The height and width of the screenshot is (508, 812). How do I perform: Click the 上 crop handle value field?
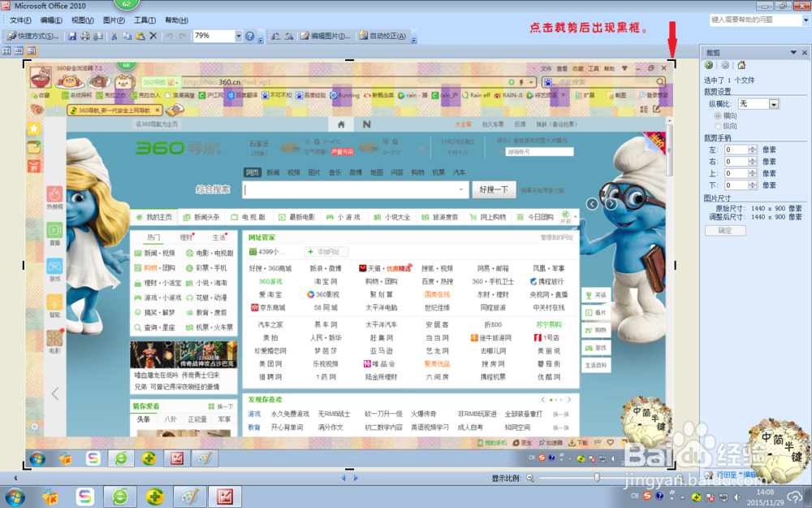click(736, 173)
